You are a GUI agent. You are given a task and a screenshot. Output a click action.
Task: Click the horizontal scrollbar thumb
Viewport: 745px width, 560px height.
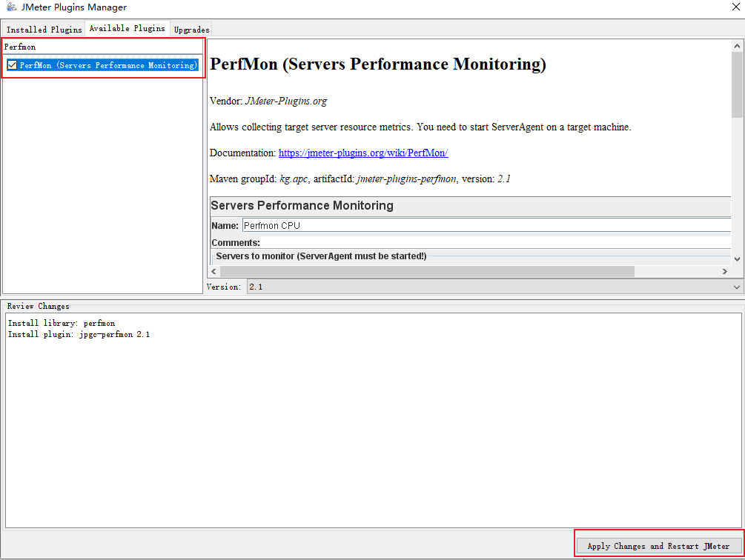(427, 271)
